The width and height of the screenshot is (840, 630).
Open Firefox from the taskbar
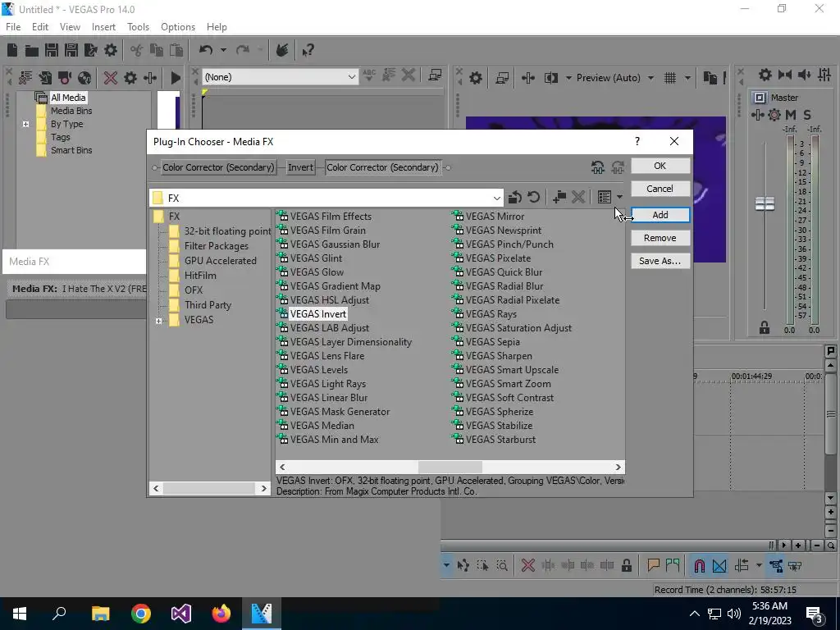click(x=221, y=614)
